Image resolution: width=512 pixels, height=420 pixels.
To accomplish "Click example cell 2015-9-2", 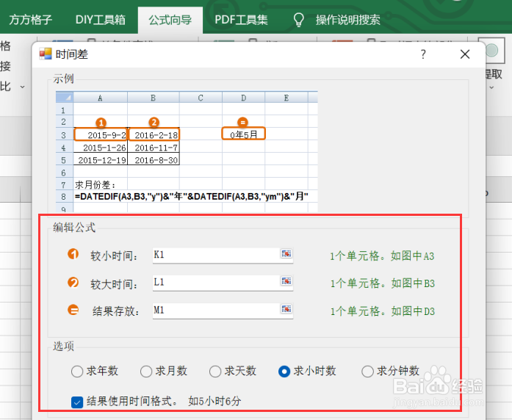I will [101, 134].
